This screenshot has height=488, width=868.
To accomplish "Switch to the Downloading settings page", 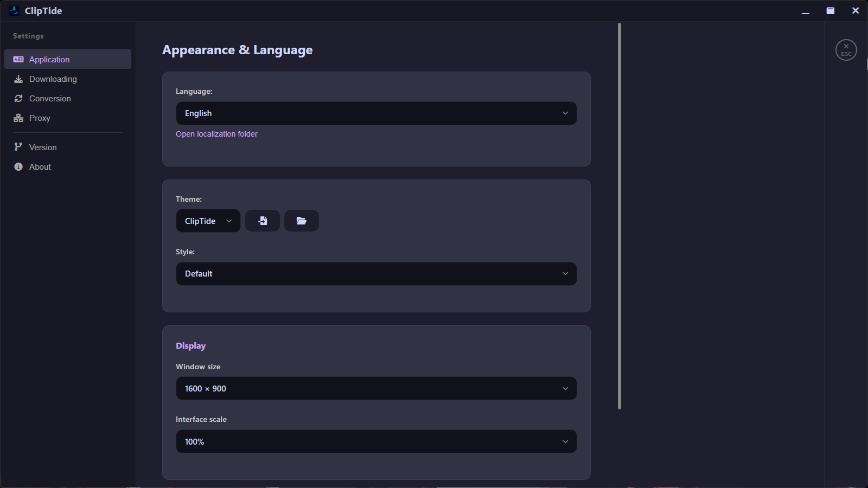I will (x=53, y=79).
